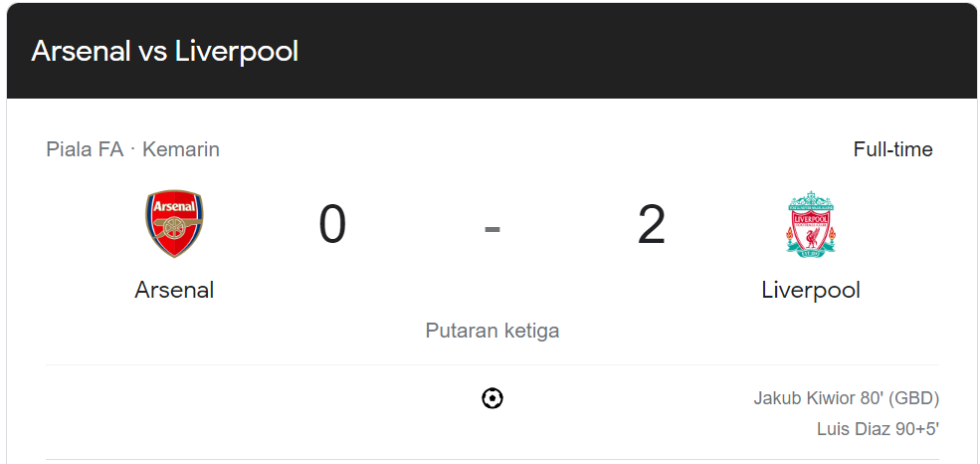Select scorer Jakub Kiwior 80' (GBD)

click(847, 398)
